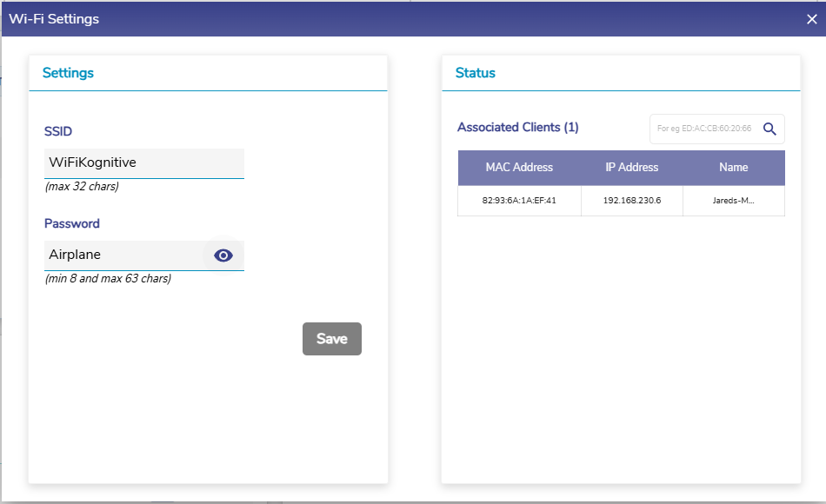Focus the SSID field containing WiFiKognitive
The width and height of the screenshot is (826, 504).
click(143, 162)
